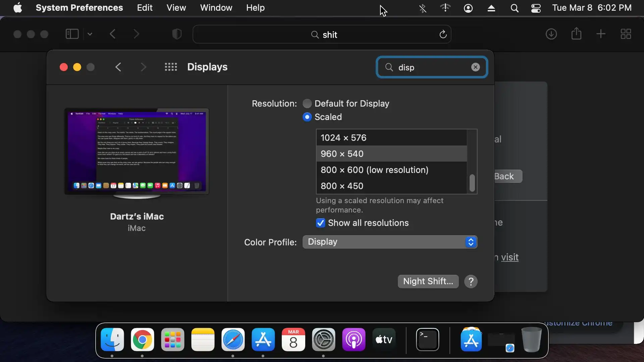The image size is (644, 362).
Task: Select Default for Display radio button
Action: tap(307, 104)
